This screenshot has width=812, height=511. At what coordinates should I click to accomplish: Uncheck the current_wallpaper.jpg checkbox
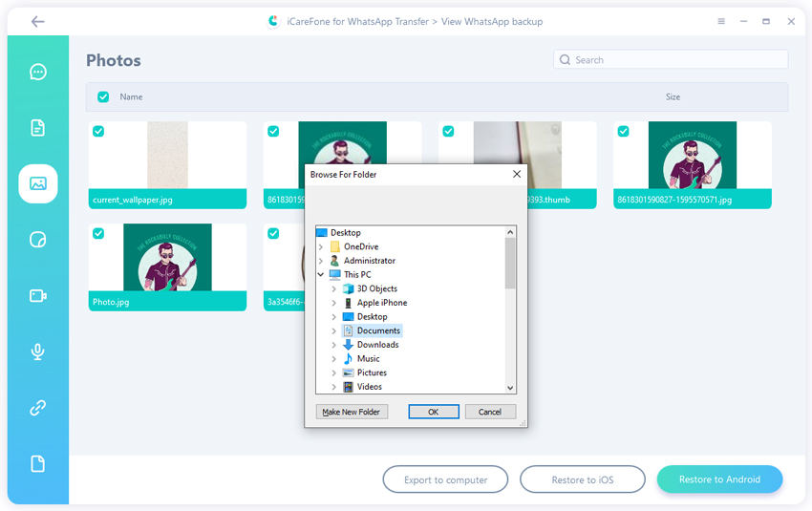[x=98, y=132]
